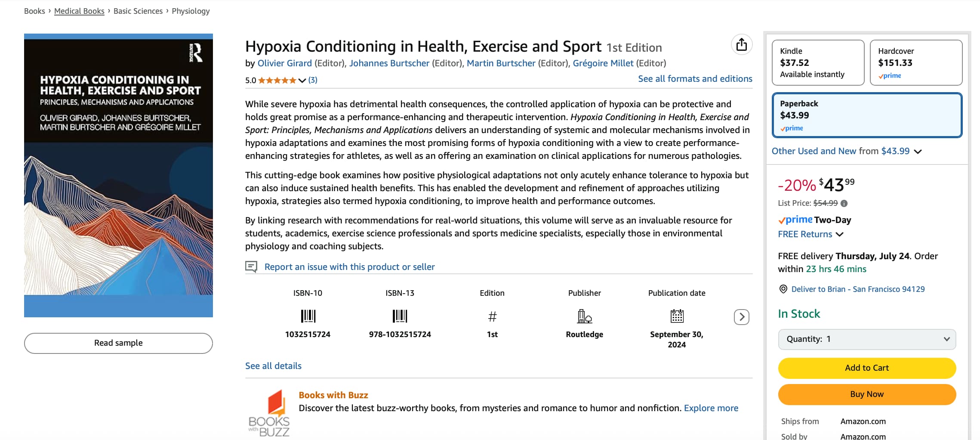Click the ISBN-13 barcode icon
Image resolution: width=980 pixels, height=440 pixels.
click(x=400, y=316)
